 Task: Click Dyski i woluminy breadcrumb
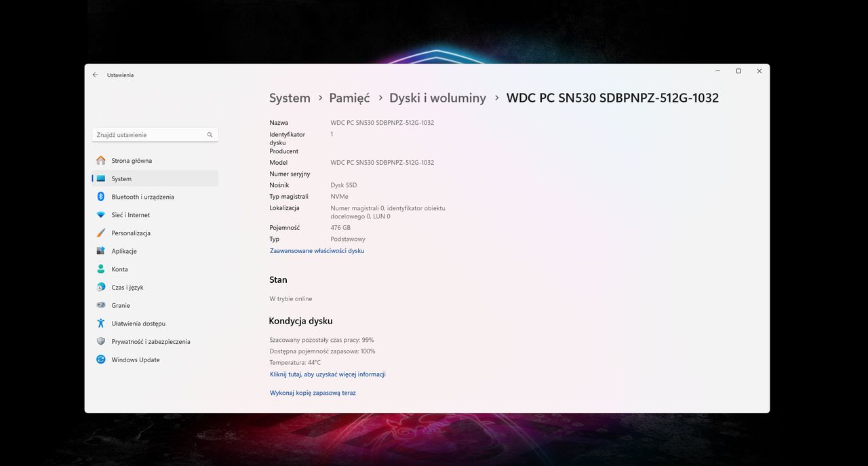pyautogui.click(x=437, y=98)
